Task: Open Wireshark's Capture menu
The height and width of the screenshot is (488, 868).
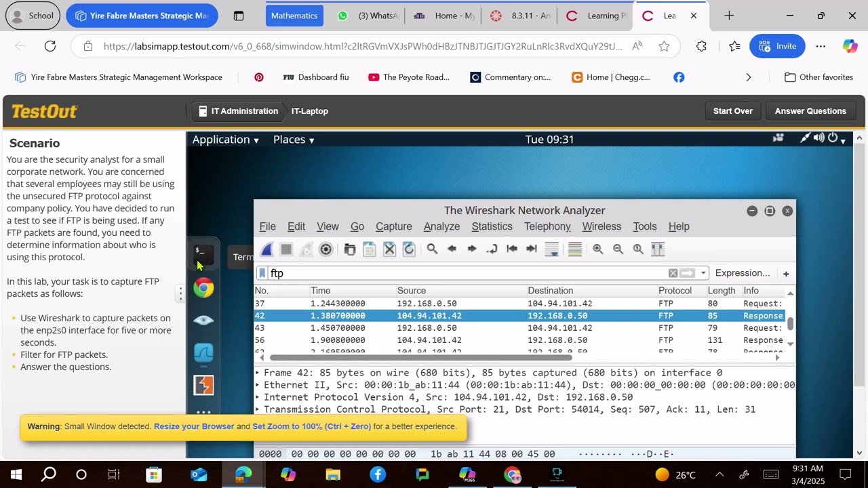Action: tap(394, 226)
